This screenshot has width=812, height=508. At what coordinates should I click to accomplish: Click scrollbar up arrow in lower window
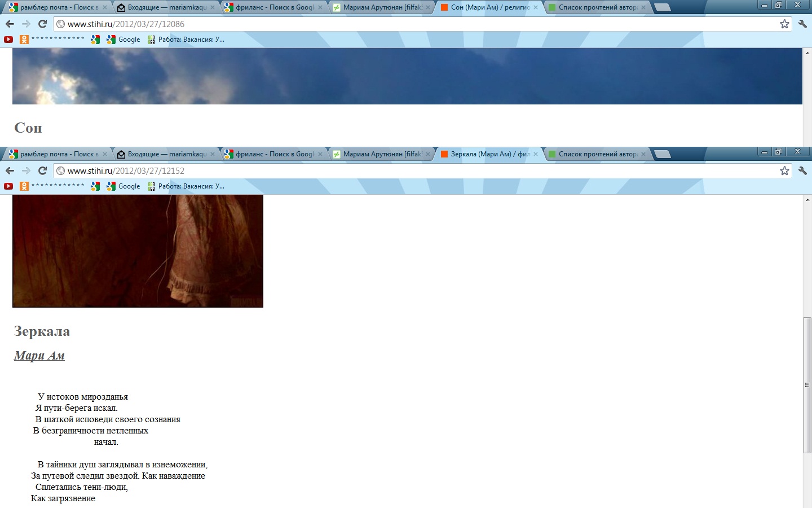[807, 199]
